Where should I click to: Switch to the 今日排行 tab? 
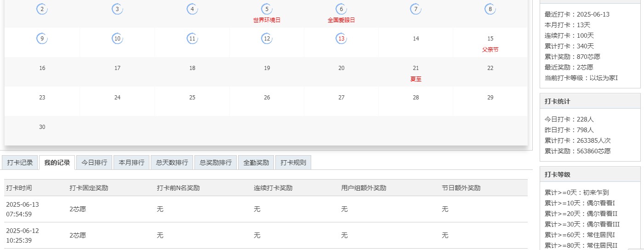click(x=94, y=163)
